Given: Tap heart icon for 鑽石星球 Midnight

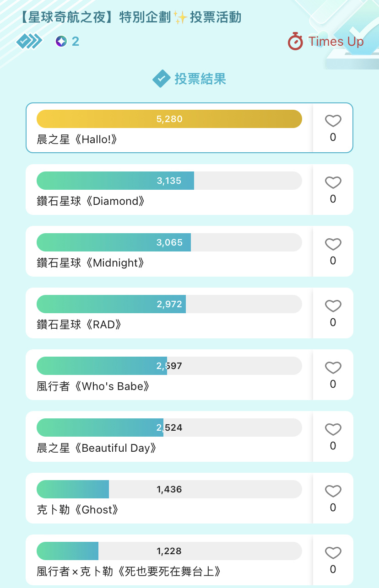Looking at the screenshot, I should tap(333, 245).
